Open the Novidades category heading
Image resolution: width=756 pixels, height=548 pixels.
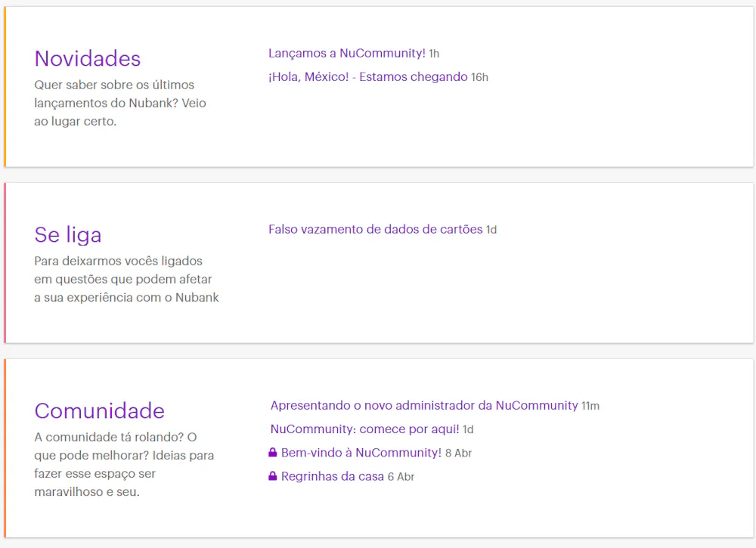click(x=87, y=59)
